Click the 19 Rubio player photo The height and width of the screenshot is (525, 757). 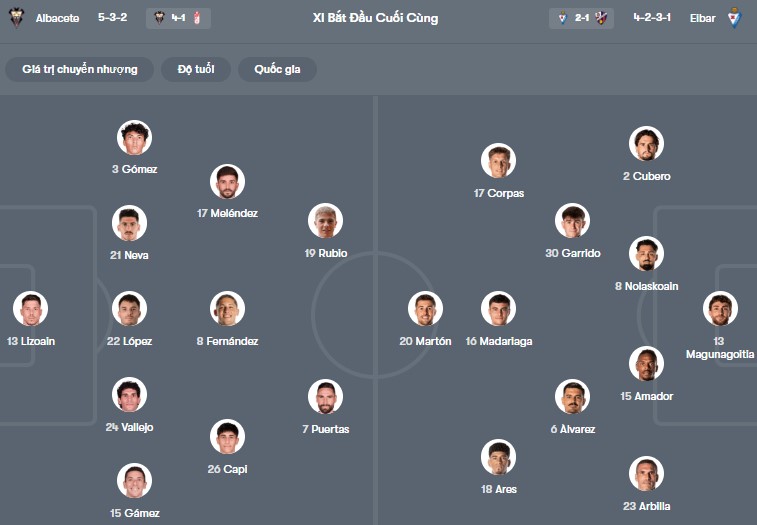point(326,221)
